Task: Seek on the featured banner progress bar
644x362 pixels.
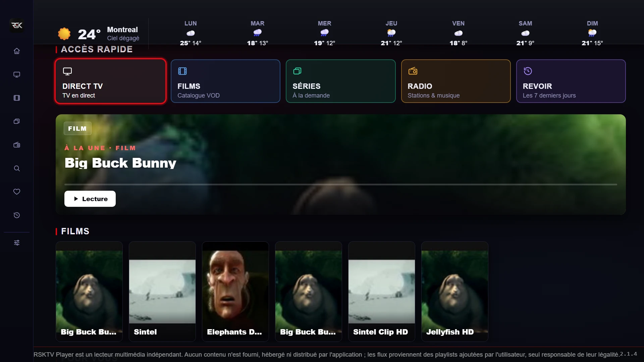Action: pyautogui.click(x=340, y=184)
